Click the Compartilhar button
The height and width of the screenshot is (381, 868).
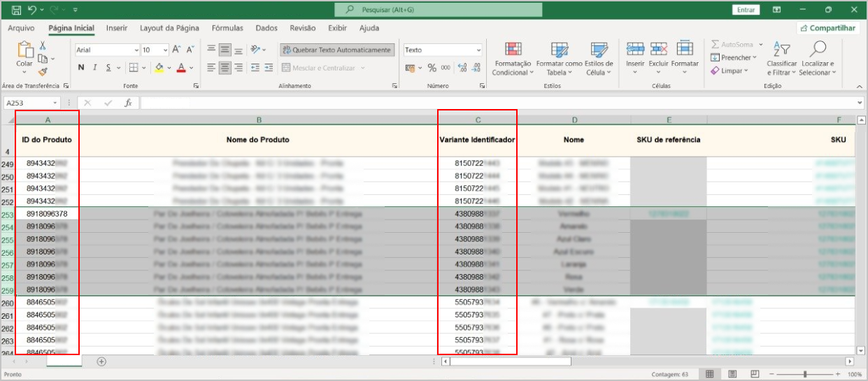click(x=828, y=28)
